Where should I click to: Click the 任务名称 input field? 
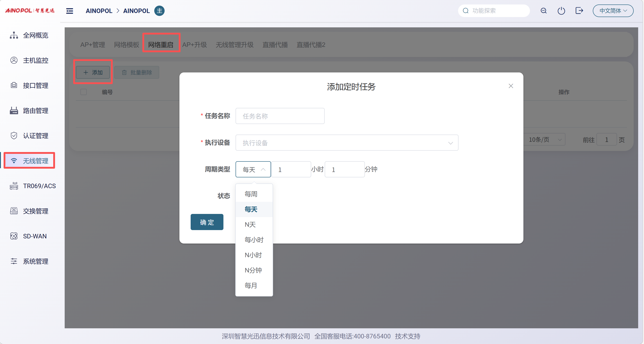tap(280, 116)
